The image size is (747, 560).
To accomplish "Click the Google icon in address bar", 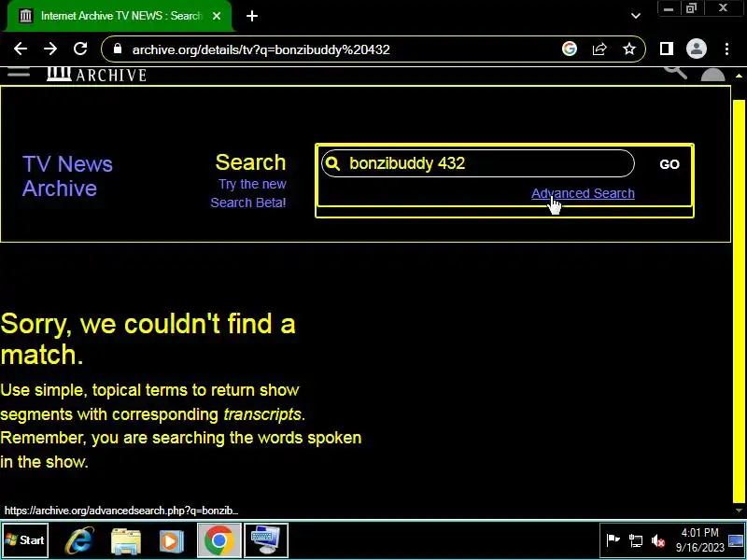I will [570, 49].
